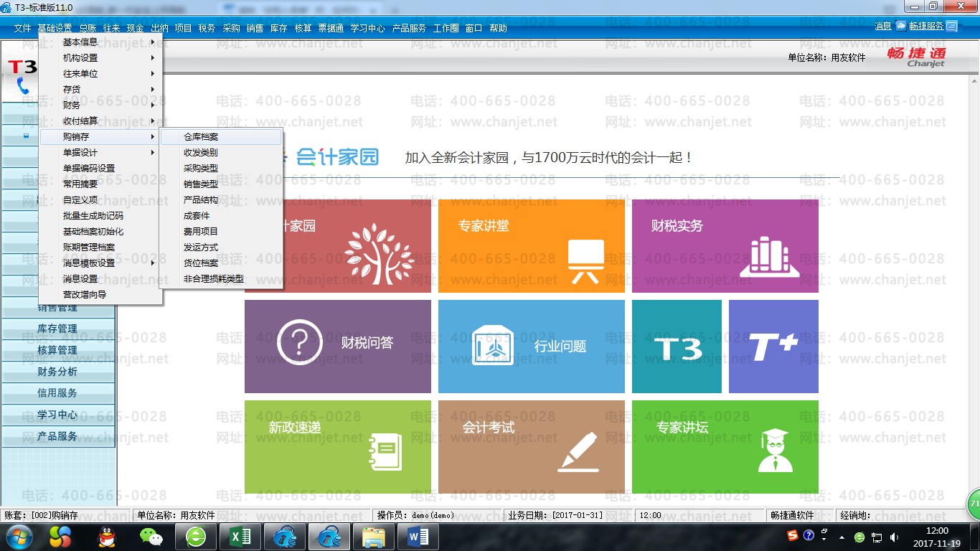
Task: Open 库存管理 in the left sidebar
Action: click(57, 329)
